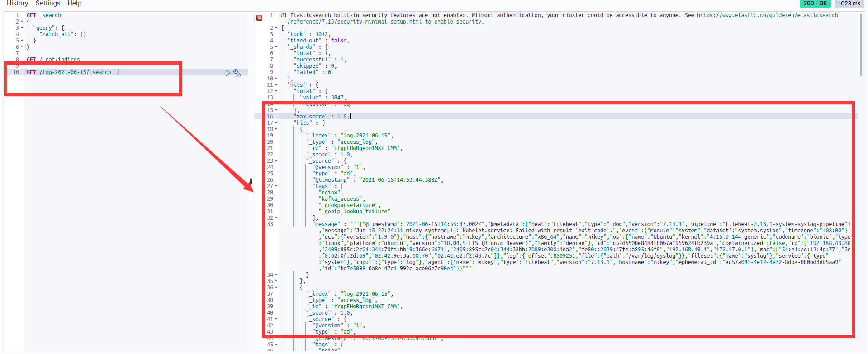The image size is (868, 354).
Task: Collapse the second hit object at line 36
Action: (276, 288)
